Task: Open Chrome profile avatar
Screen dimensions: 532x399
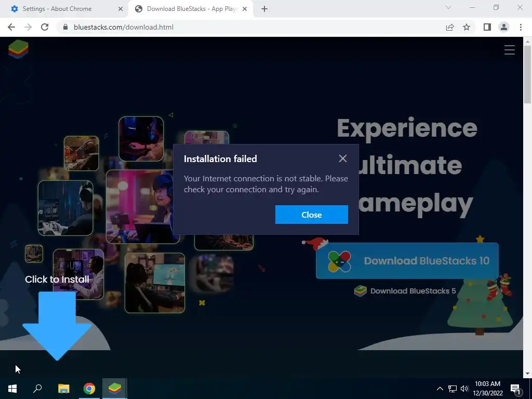Action: click(504, 27)
